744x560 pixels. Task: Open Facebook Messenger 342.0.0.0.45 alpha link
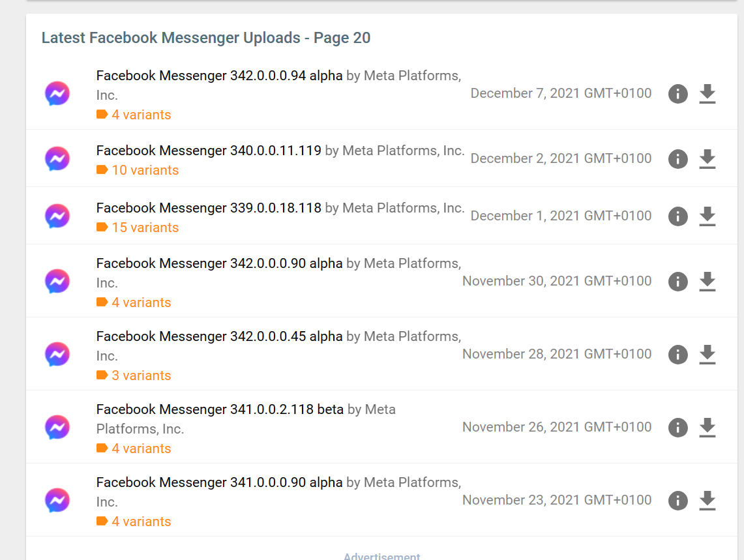(219, 336)
